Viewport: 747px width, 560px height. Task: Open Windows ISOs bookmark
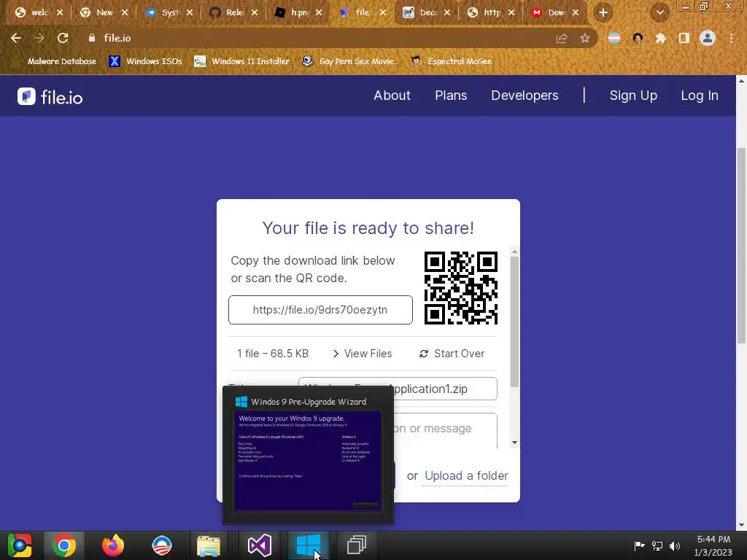tap(146, 61)
